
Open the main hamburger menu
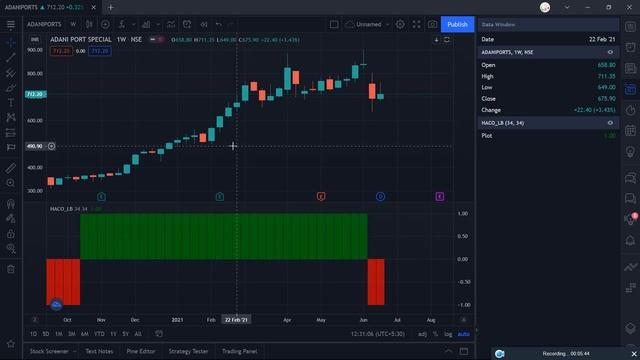pos(11,24)
